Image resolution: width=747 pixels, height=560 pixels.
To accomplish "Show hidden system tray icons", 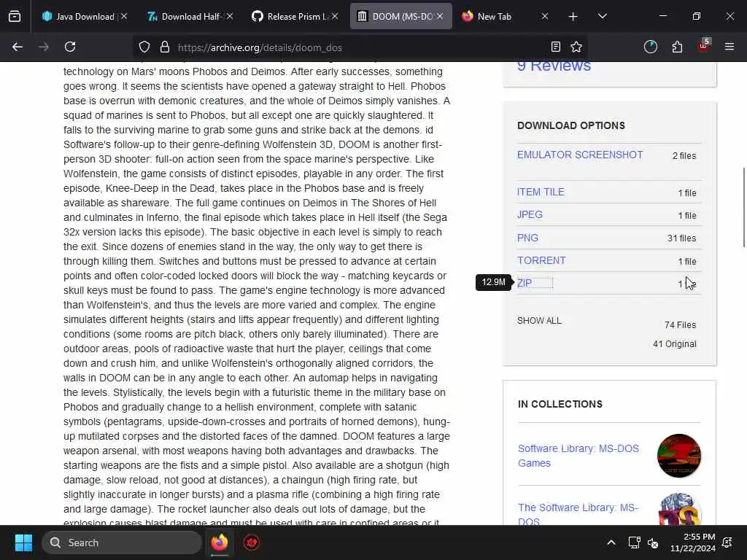I will pos(611,542).
